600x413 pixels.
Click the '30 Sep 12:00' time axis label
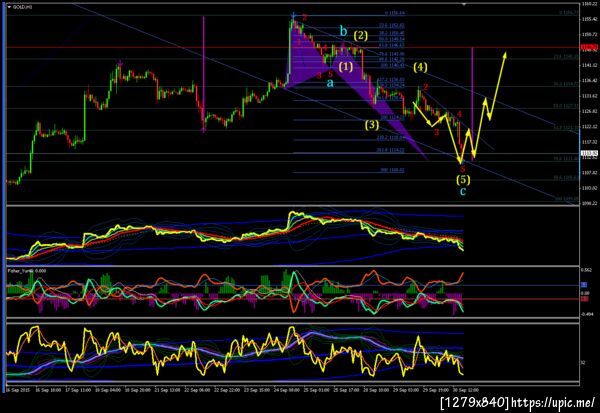pos(466,390)
